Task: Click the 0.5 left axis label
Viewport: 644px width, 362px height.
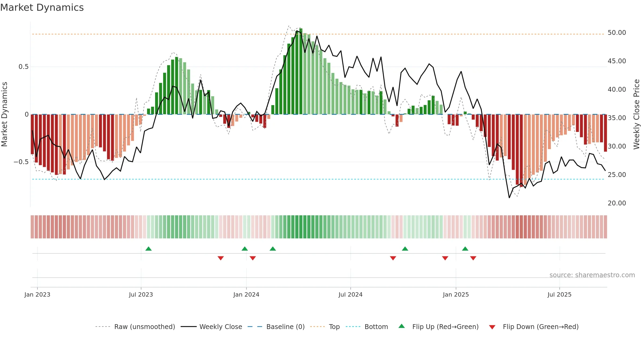Action: [24, 67]
